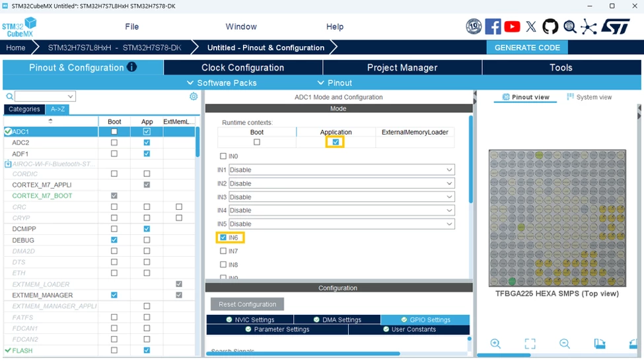This screenshot has height=361, width=644.
Task: Switch to the Tools tab
Action: point(561,67)
